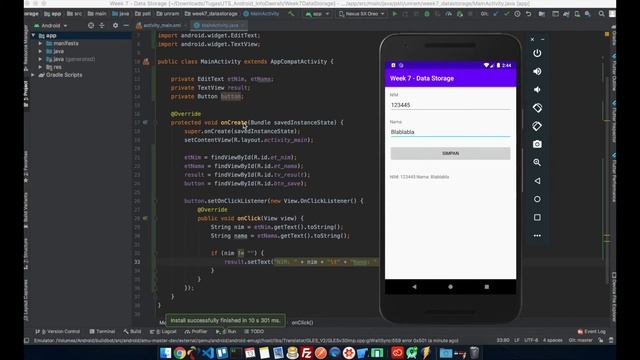640x360 pixels.
Task: Expand the res folder
Action: 40,67
